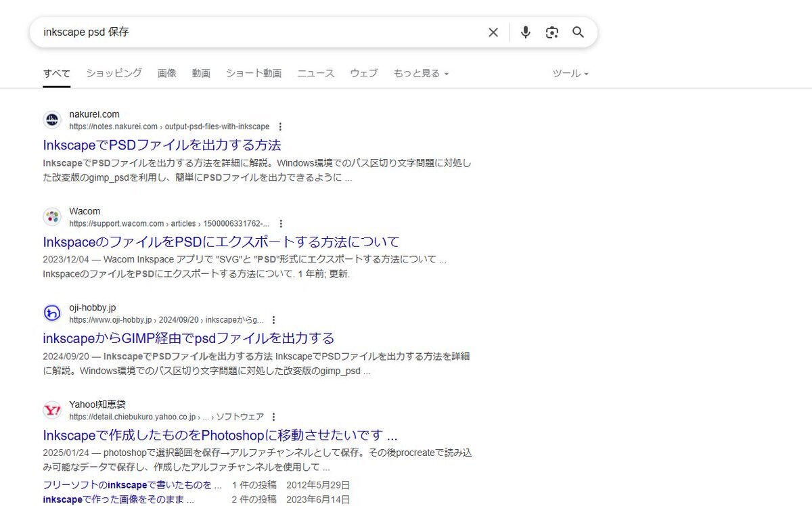This screenshot has width=812, height=506.
Task: Click the oji-hobby.jp site favicon
Action: click(52, 313)
